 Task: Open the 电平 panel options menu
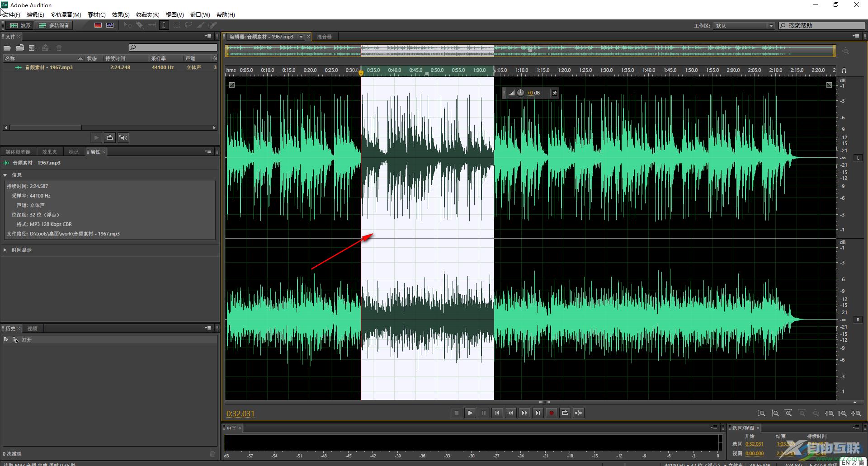click(x=714, y=428)
